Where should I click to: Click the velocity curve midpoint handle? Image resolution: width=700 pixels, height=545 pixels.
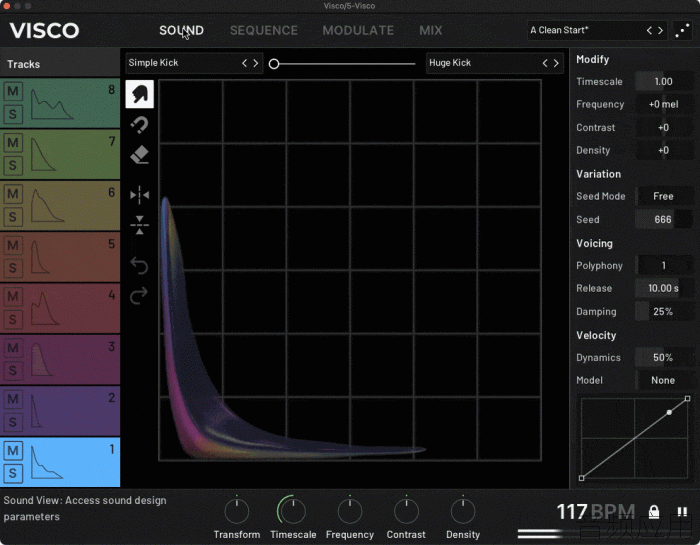tap(669, 412)
